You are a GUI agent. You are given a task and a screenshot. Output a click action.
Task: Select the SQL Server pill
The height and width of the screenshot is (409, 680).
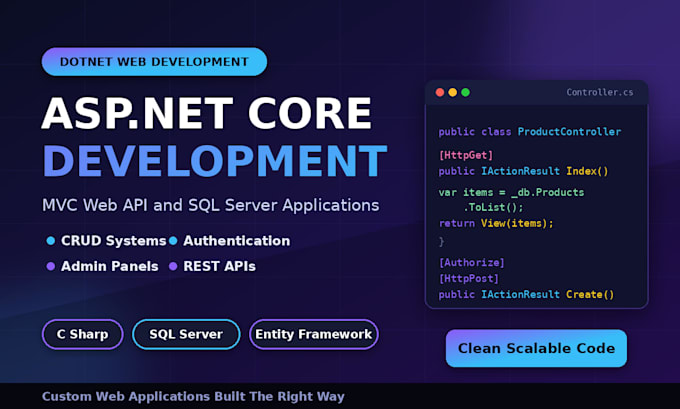pyautogui.click(x=186, y=334)
